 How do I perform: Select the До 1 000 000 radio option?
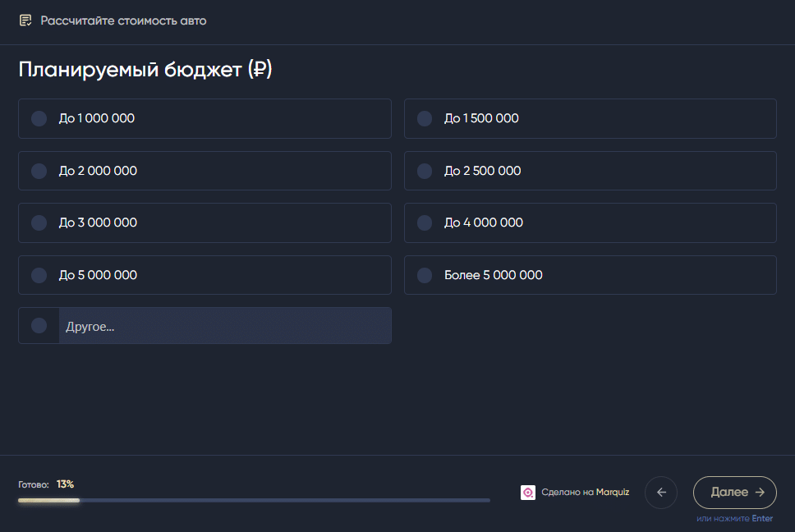(204, 118)
